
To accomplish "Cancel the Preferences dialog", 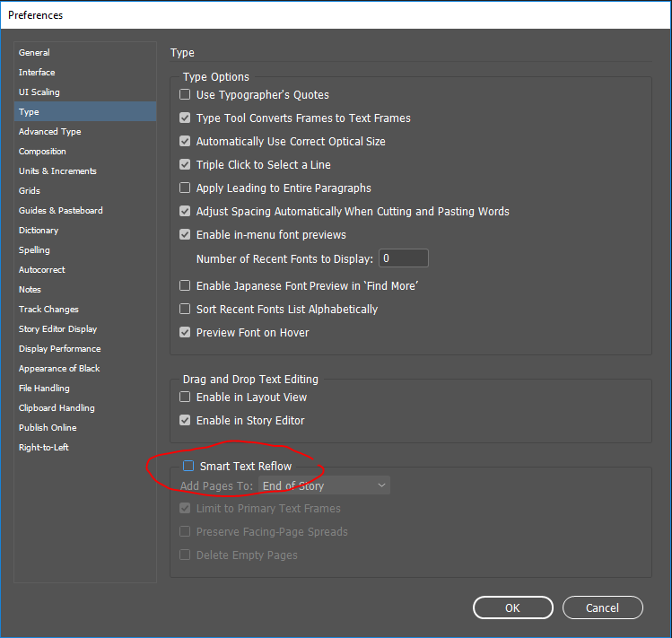I will [602, 608].
